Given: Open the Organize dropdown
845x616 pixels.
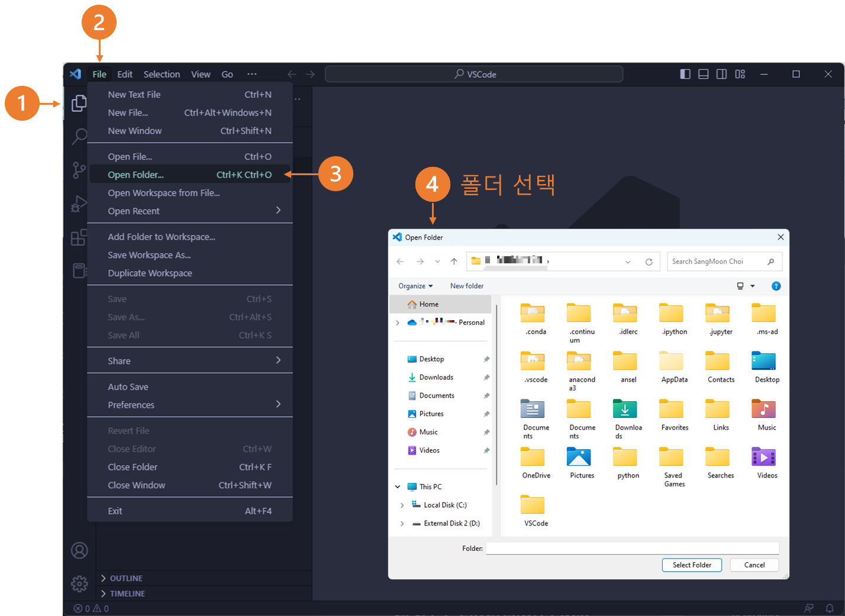Looking at the screenshot, I should (415, 286).
